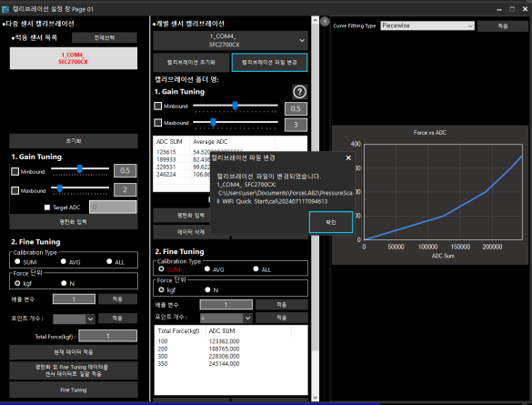The image size is (532, 405).
Task: Collapse the side panel with the round arrow
Action: point(325,22)
